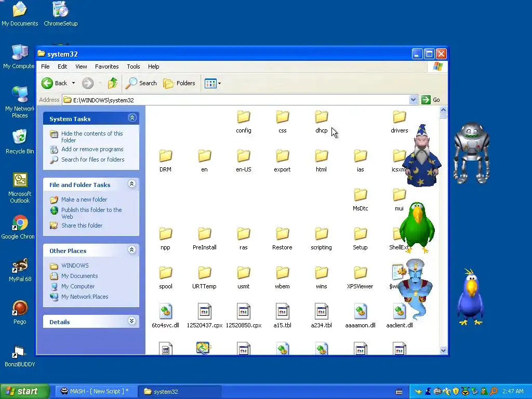
Task: Toggle the Folders pane button
Action: pyautogui.click(x=179, y=83)
